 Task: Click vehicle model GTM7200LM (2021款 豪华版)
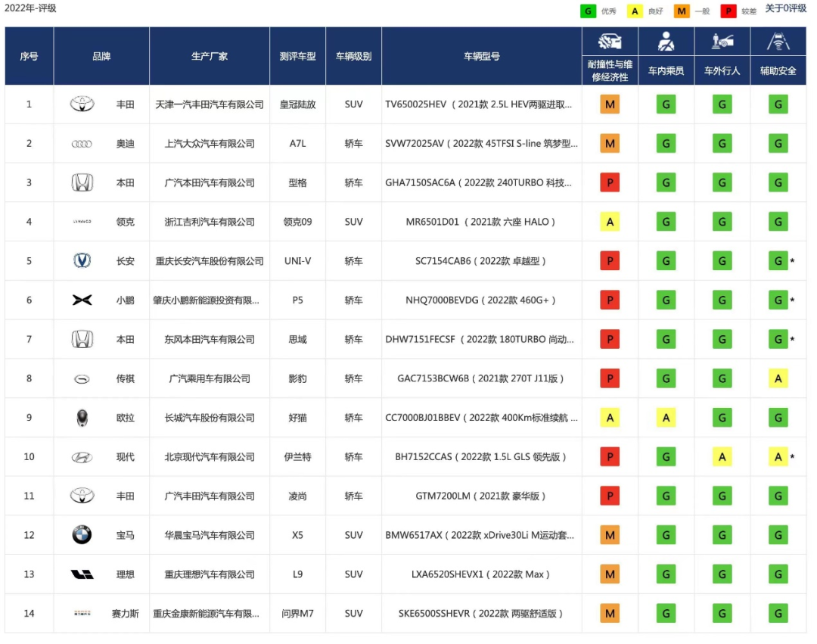[x=481, y=496]
